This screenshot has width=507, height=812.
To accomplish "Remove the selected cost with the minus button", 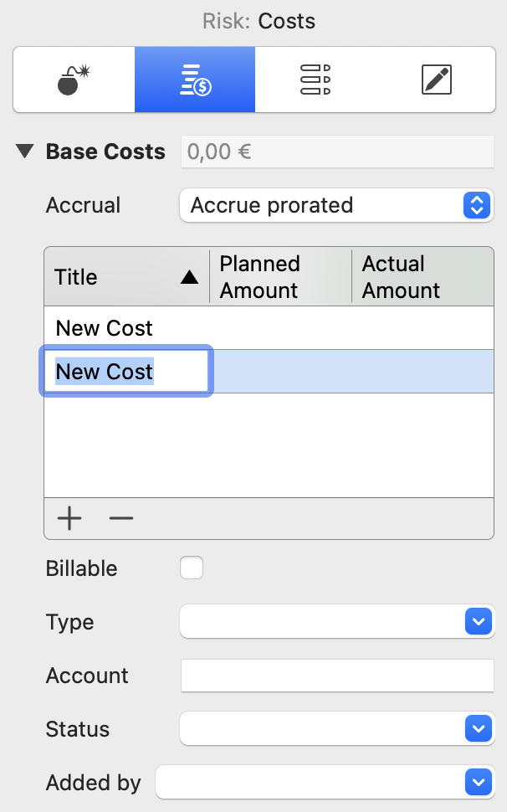I will tap(120, 518).
